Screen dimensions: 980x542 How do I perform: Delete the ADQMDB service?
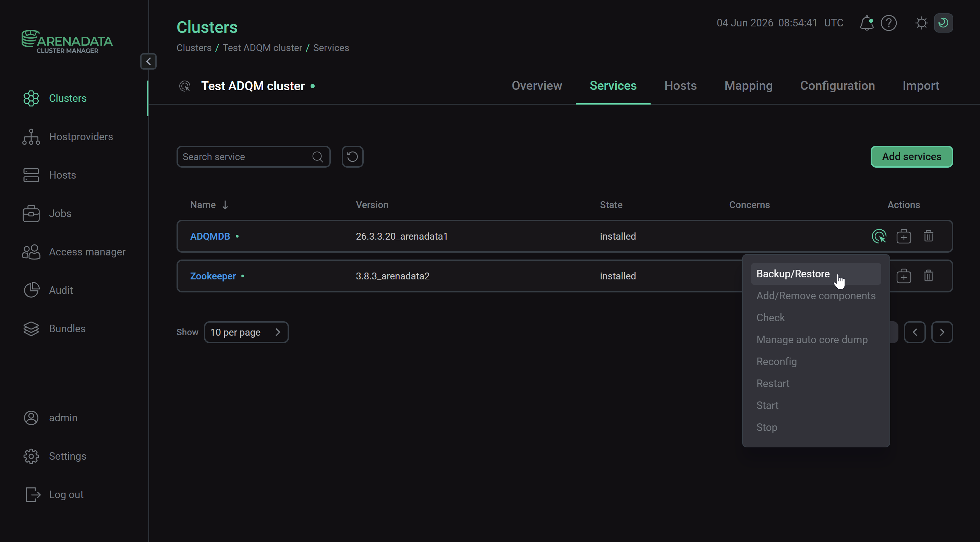click(x=928, y=236)
